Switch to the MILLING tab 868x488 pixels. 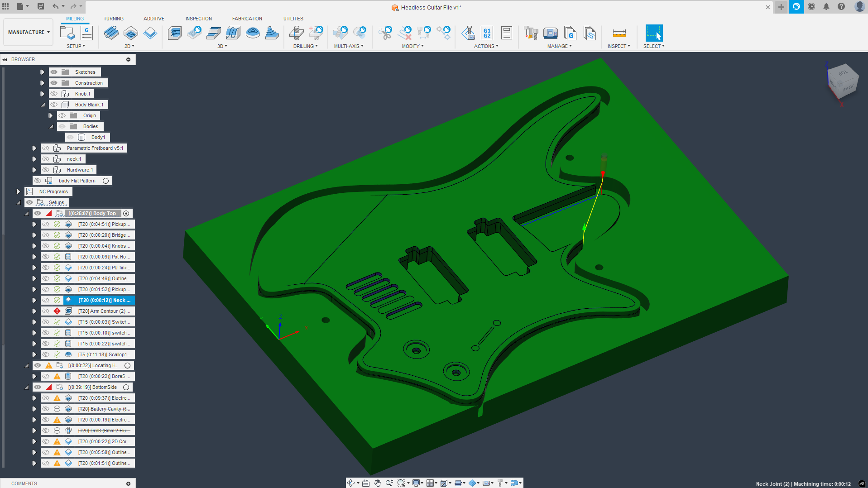coord(75,19)
